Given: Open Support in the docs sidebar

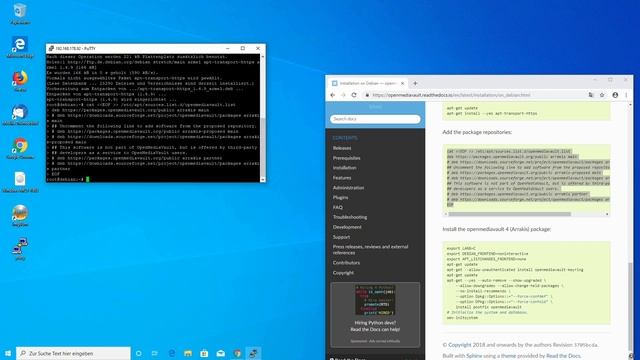Looking at the screenshot, I should click(x=341, y=237).
